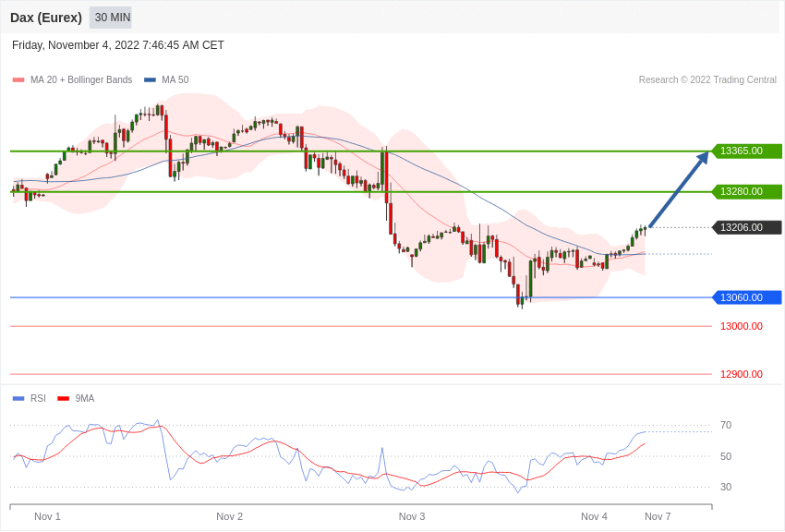
Task: Click the red 9MA legend swatch
Action: pos(64,398)
